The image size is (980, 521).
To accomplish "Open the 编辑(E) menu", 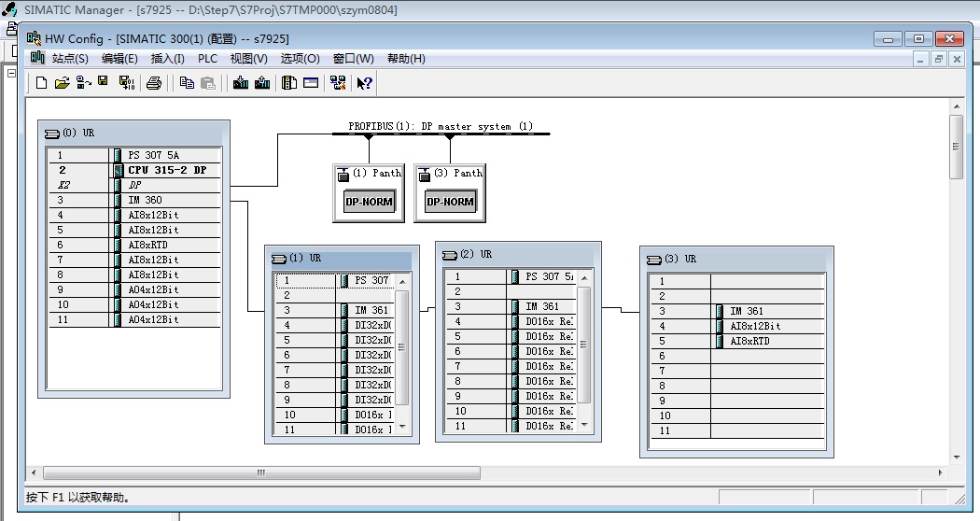I will pyautogui.click(x=119, y=58).
